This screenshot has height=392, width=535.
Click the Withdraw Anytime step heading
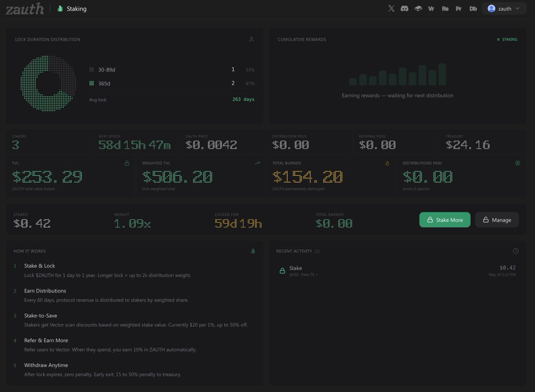(46, 365)
